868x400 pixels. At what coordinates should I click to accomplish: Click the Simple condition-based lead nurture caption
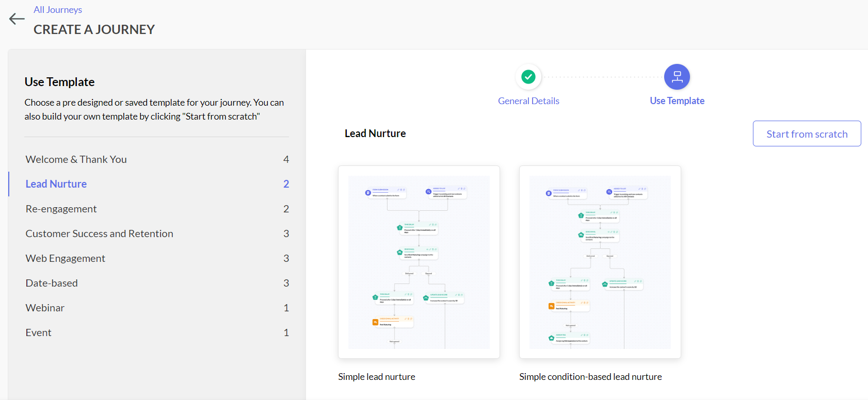590,377
